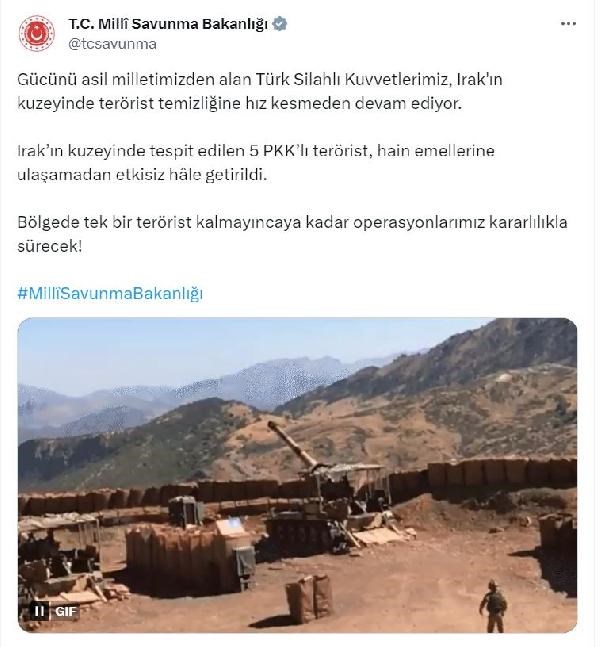The height and width of the screenshot is (647, 600).
Task: Visit the @tcsavunma handle link
Action: click(112, 44)
